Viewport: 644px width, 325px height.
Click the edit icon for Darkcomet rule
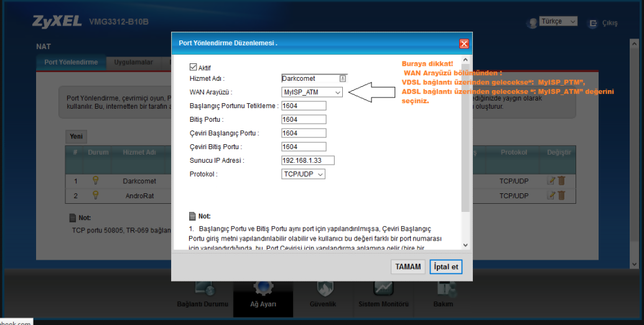(551, 181)
